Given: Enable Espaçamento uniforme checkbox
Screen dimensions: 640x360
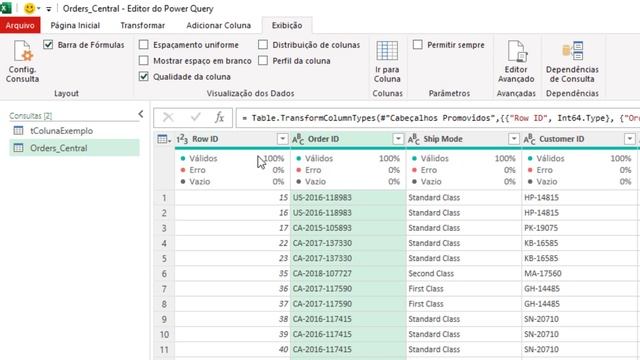Looking at the screenshot, I should tap(143, 44).
